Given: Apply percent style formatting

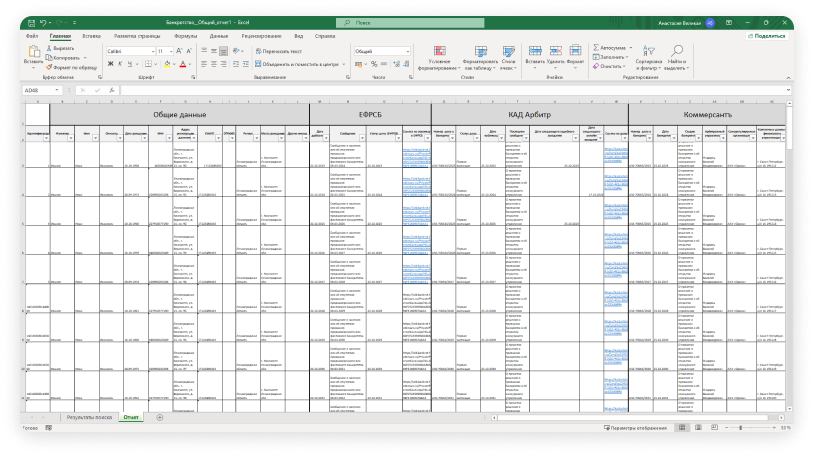Looking at the screenshot, I should coord(374,64).
